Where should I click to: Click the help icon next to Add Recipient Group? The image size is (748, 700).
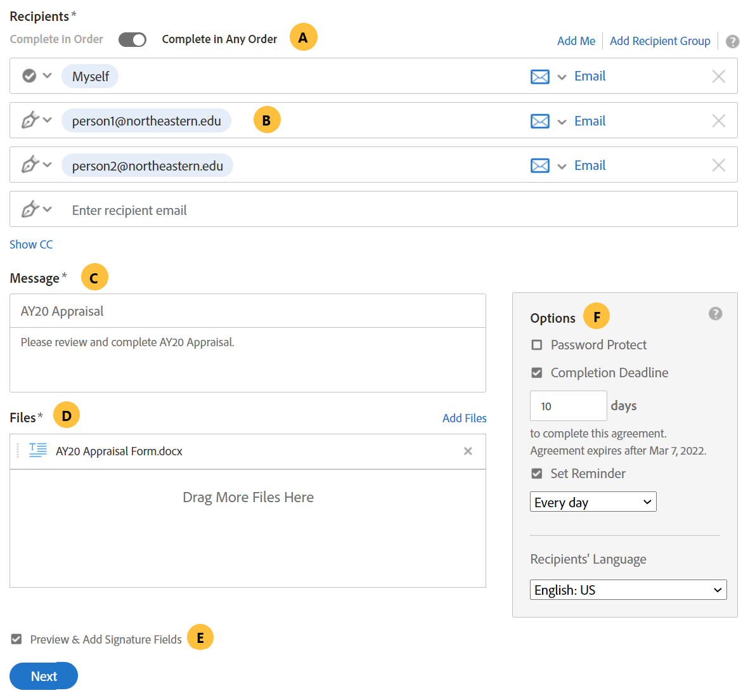[x=732, y=41]
